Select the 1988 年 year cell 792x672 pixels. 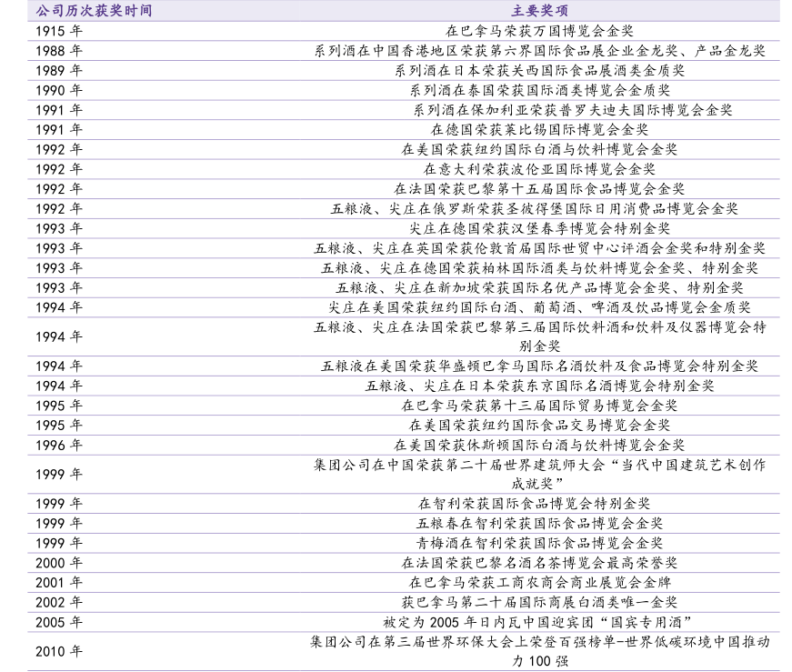pyautogui.click(x=59, y=51)
